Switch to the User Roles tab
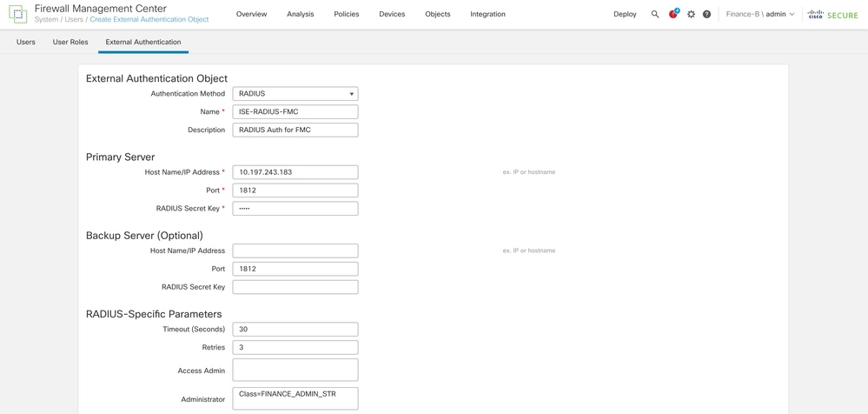 coord(70,42)
